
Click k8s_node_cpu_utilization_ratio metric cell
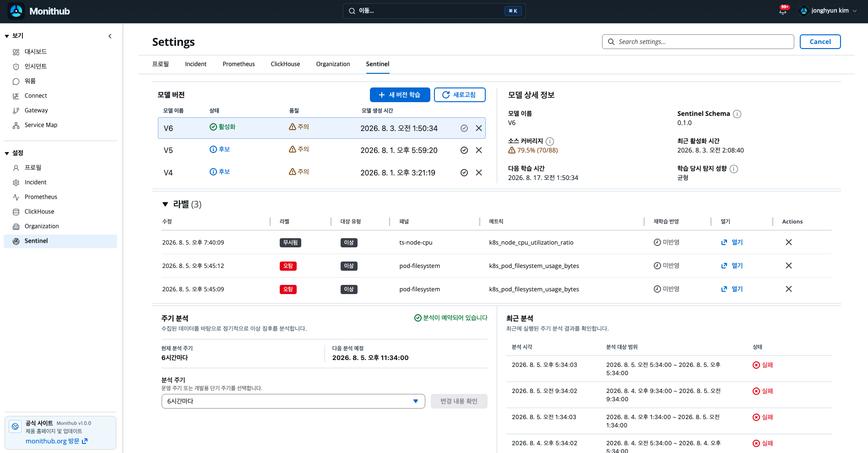(531, 243)
